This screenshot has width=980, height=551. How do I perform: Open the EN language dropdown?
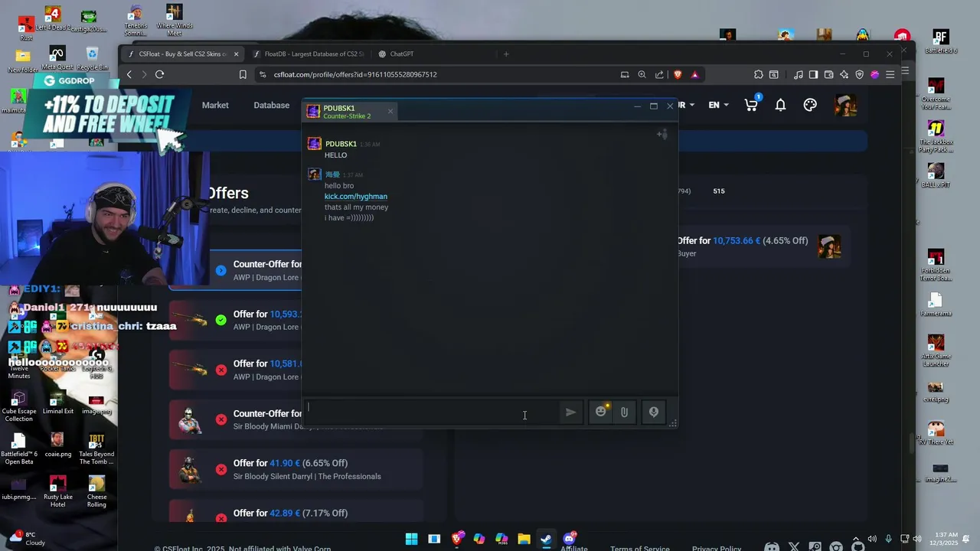(718, 105)
